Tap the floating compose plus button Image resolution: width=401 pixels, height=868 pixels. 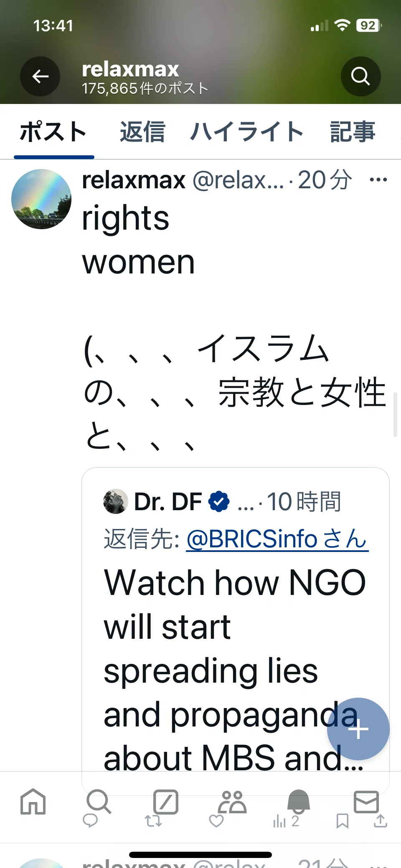coord(358,729)
